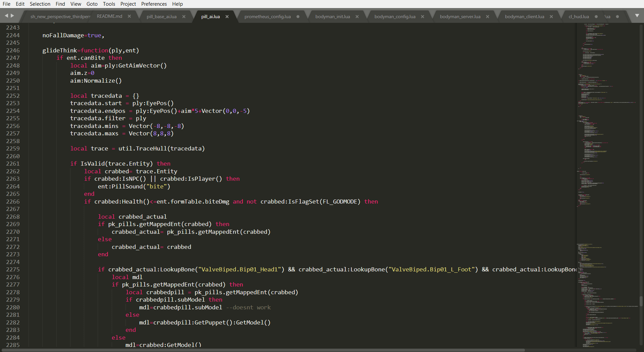
Task: Open the Find menu
Action: click(x=60, y=4)
